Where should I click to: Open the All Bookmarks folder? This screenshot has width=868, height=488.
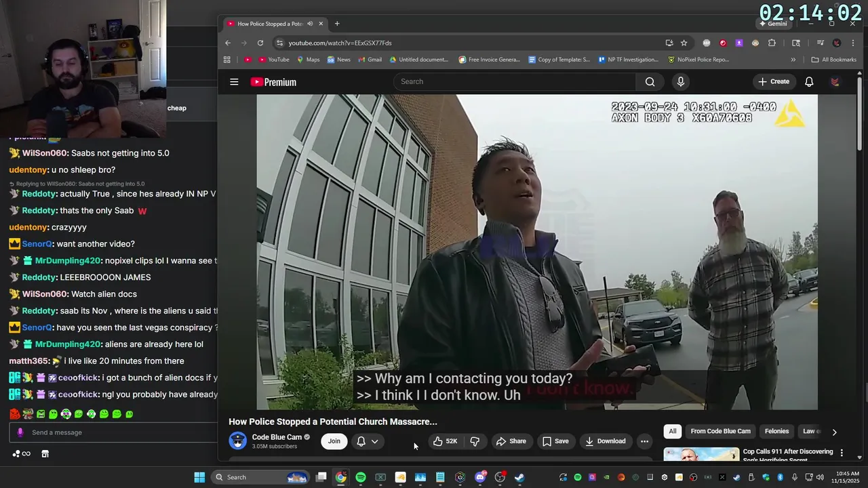pos(833,60)
